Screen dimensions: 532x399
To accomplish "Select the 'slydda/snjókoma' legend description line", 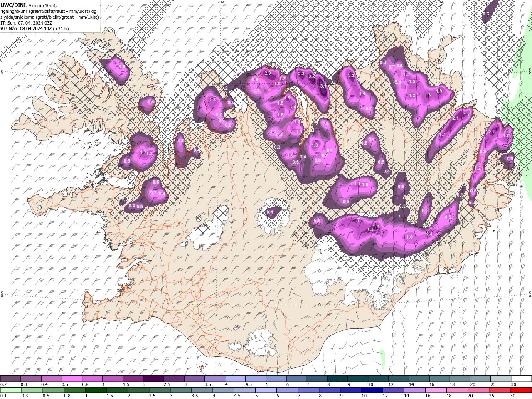I will 49,17.
